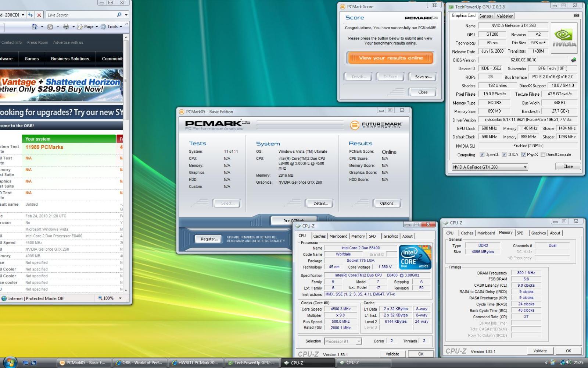Click the Futuremark Corporation logo
This screenshot has height=368, width=588.
pos(376,125)
